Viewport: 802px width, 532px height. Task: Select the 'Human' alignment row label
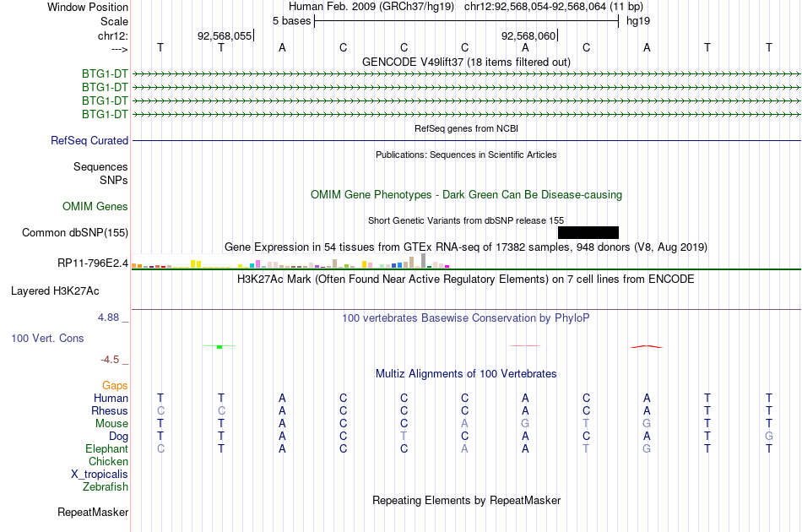click(x=111, y=398)
